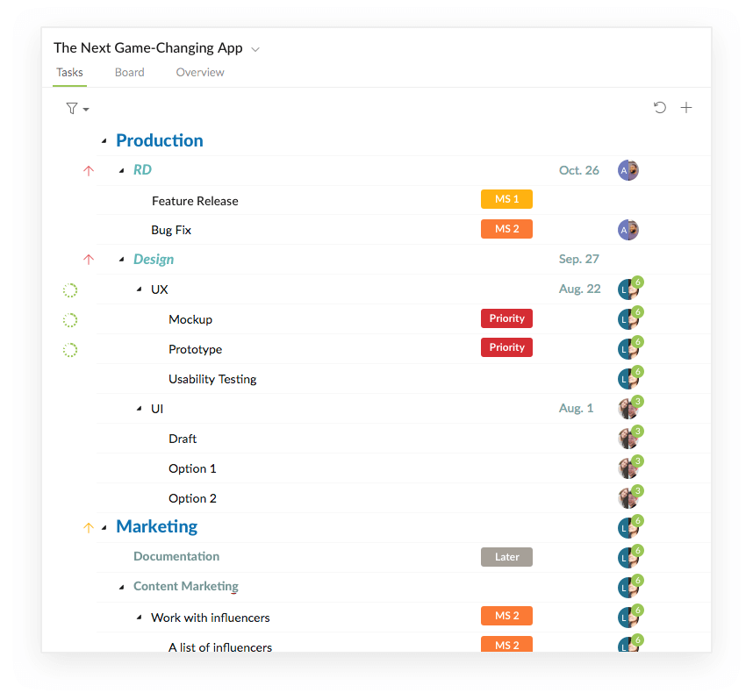Collapse the Content Marketing group
The image size is (753, 700).
click(x=121, y=587)
